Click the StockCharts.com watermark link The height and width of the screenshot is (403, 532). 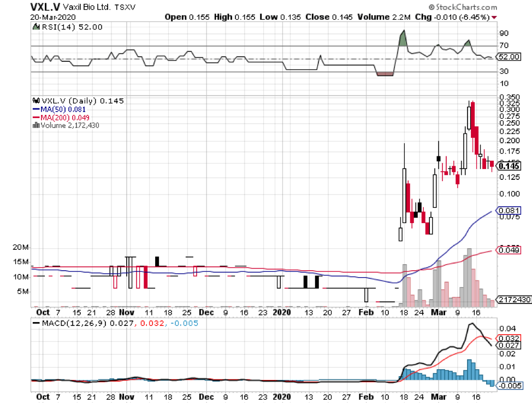pos(466,8)
